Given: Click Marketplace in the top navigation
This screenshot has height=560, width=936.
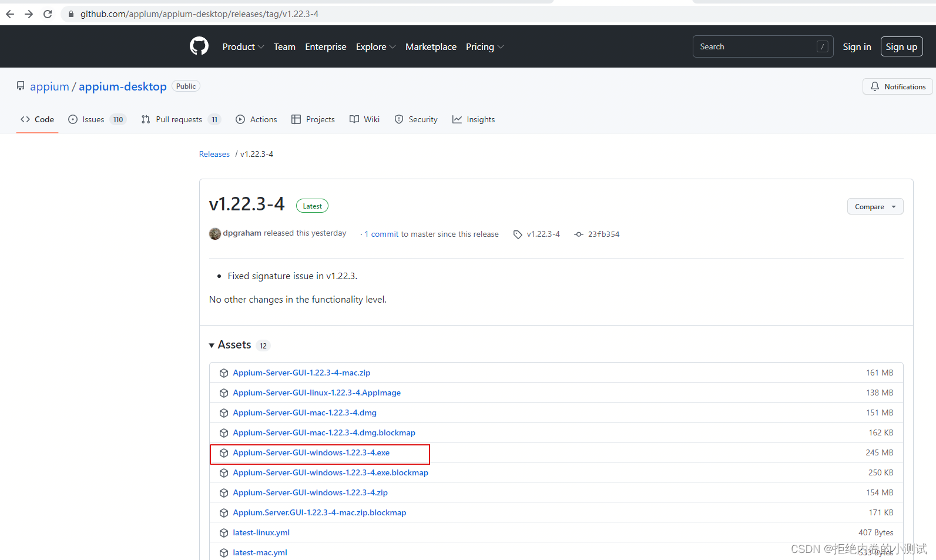Looking at the screenshot, I should click(x=431, y=46).
